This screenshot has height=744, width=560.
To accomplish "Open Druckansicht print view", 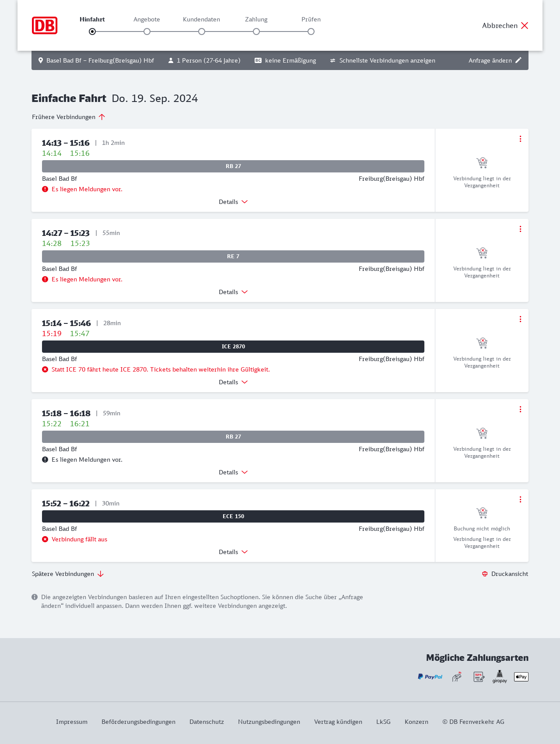I will pyautogui.click(x=505, y=574).
